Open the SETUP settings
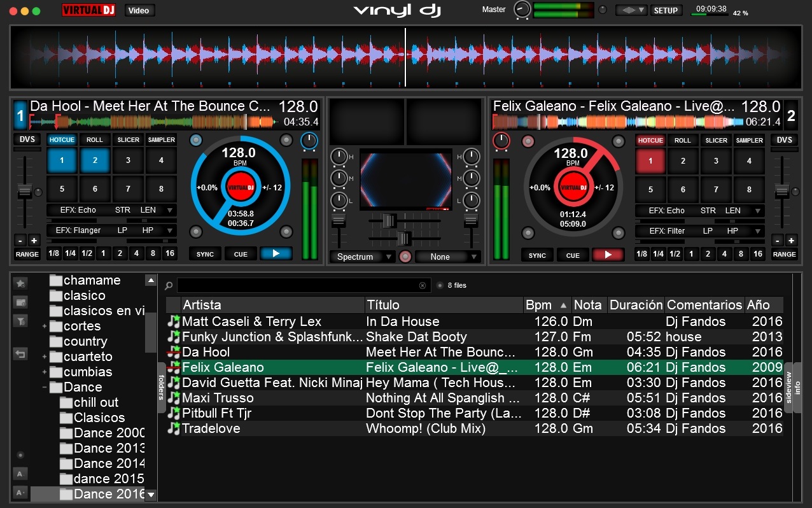Image resolution: width=812 pixels, height=508 pixels. [666, 10]
